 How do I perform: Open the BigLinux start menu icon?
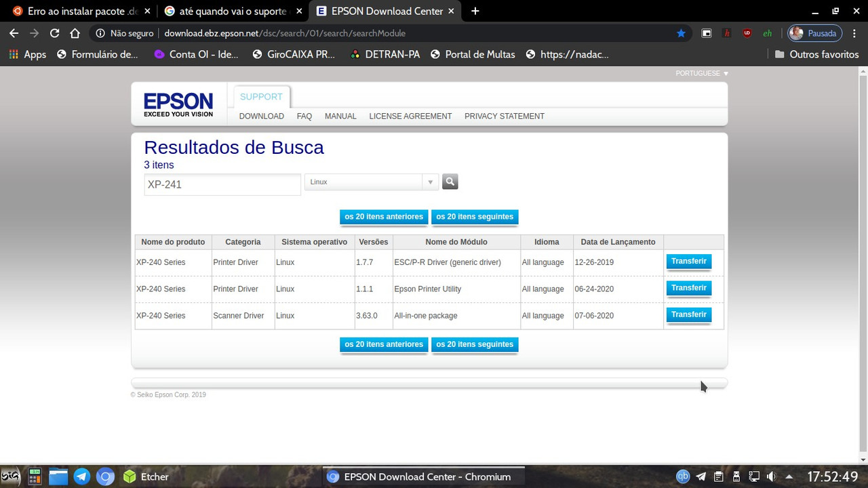(11, 476)
